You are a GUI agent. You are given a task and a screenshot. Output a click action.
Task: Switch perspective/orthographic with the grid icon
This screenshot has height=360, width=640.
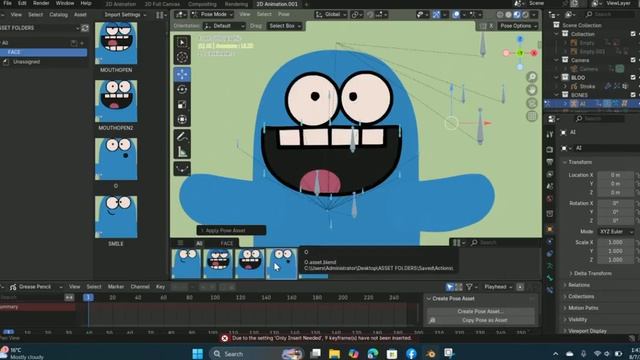point(531,116)
